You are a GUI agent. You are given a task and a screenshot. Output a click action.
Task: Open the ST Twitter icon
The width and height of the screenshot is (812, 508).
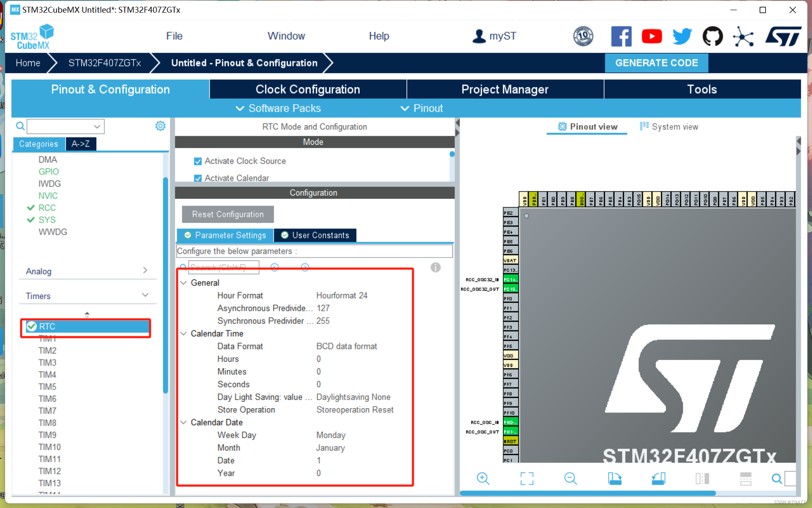coord(682,36)
